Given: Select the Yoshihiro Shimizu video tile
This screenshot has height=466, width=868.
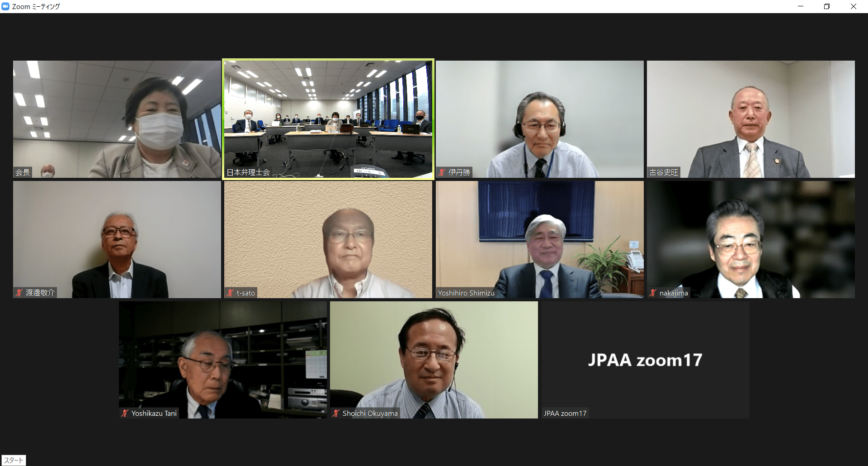Looking at the screenshot, I should (539, 239).
